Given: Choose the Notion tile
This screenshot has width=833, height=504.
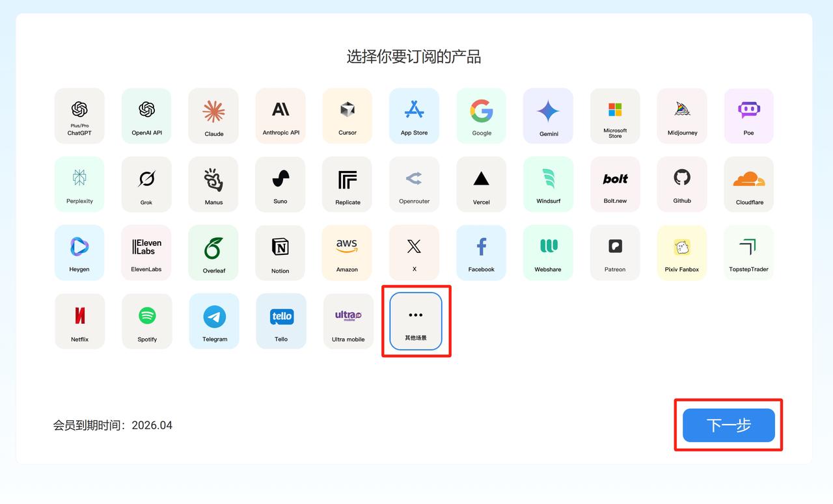Looking at the screenshot, I should 280,253.
